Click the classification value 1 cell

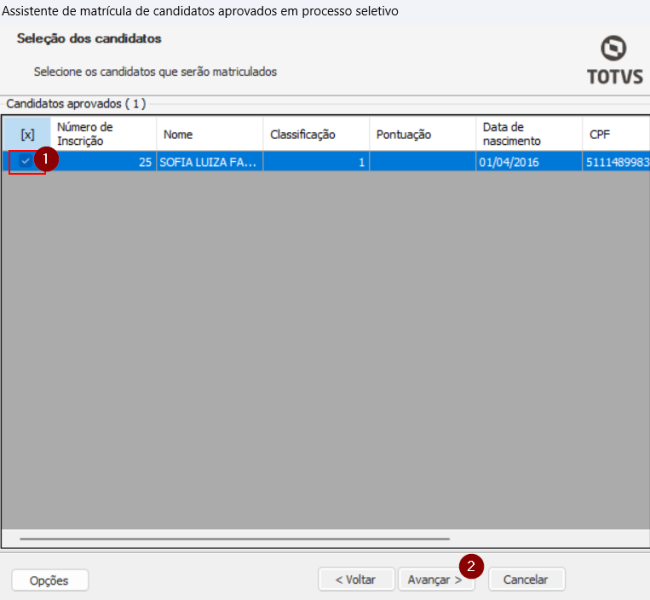316,161
